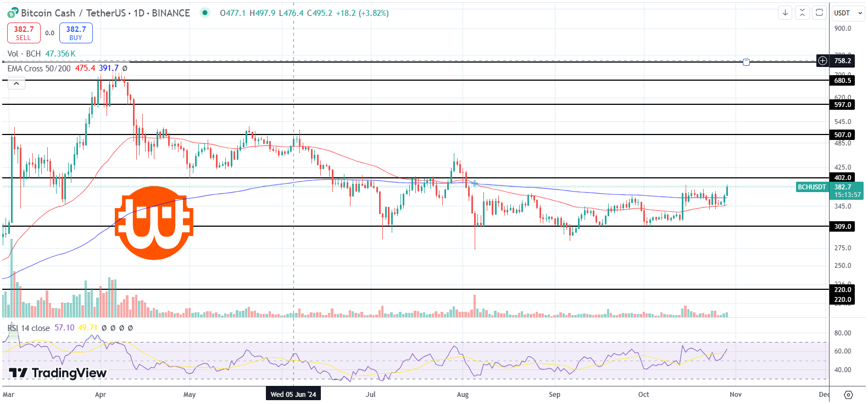868x404 pixels.
Task: Click the 345.0 price scale label
Action: (843, 207)
